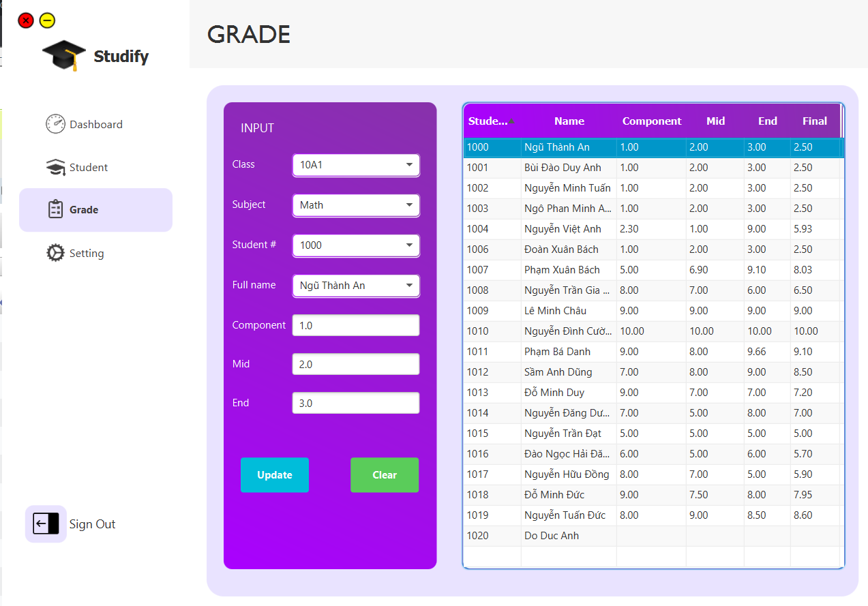
Task: Click end score 9.66 cell
Action: tap(767, 352)
